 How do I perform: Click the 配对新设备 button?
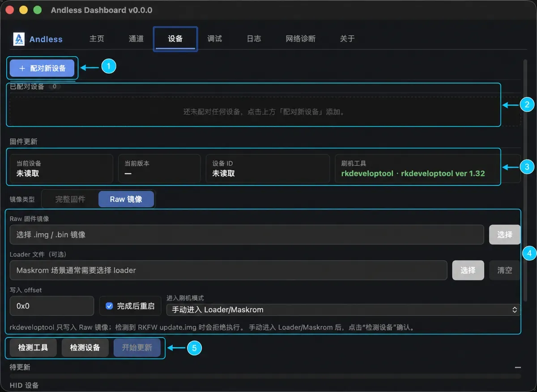tap(42, 68)
